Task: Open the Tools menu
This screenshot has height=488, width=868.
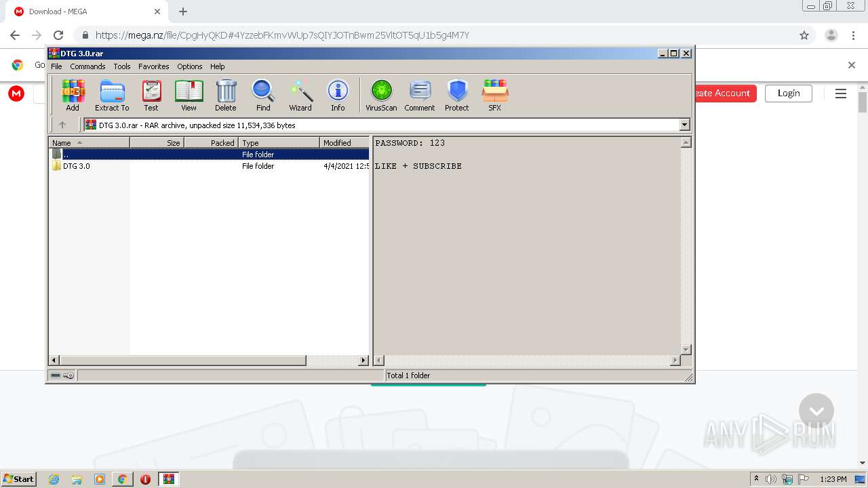Action: pos(122,66)
